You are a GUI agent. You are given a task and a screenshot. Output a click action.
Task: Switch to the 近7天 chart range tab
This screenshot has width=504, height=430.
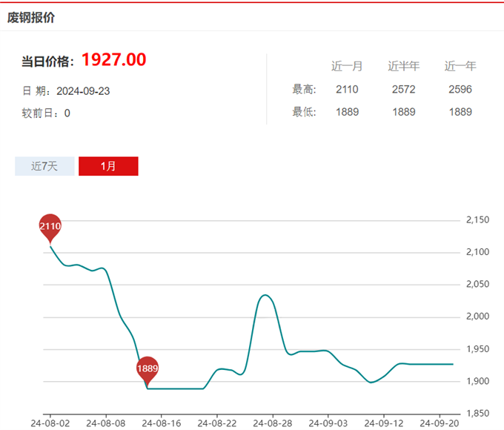(44, 166)
